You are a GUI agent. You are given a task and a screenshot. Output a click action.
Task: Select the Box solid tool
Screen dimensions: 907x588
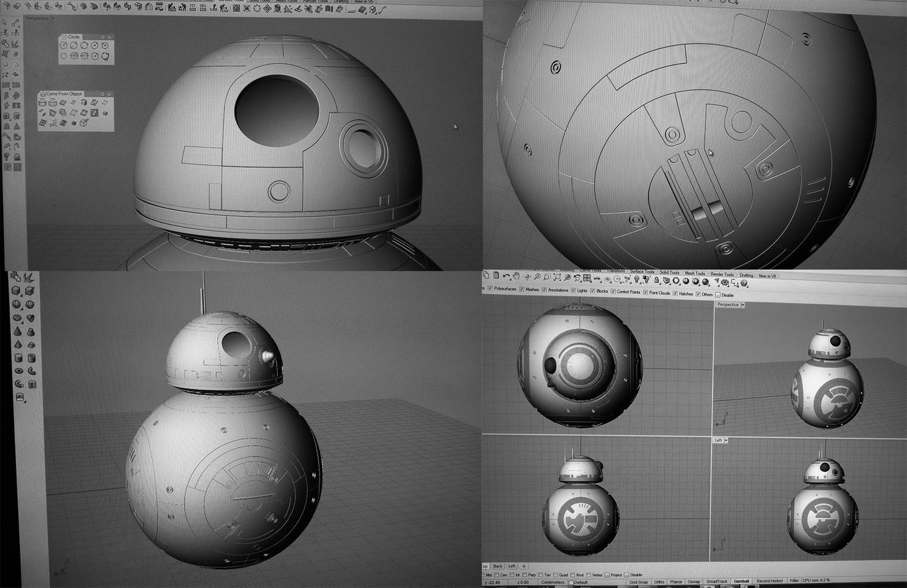[x=16, y=290]
